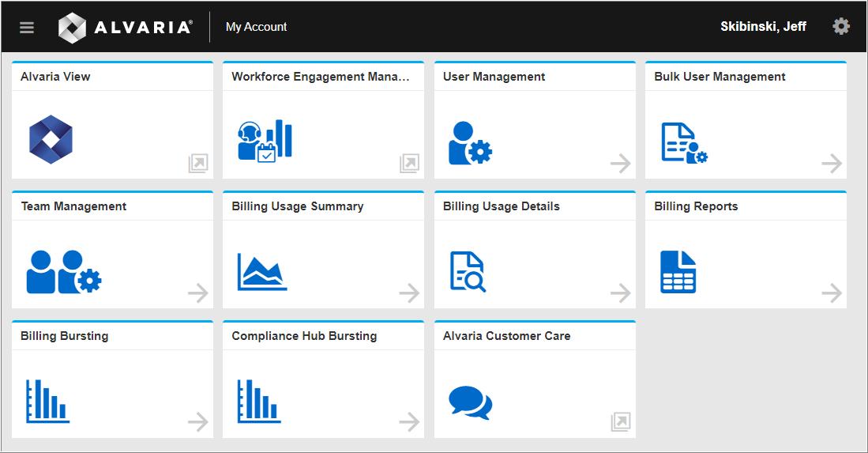The height and width of the screenshot is (453, 868).
Task: Click the arrow on Billing Reports tile
Action: (x=832, y=293)
